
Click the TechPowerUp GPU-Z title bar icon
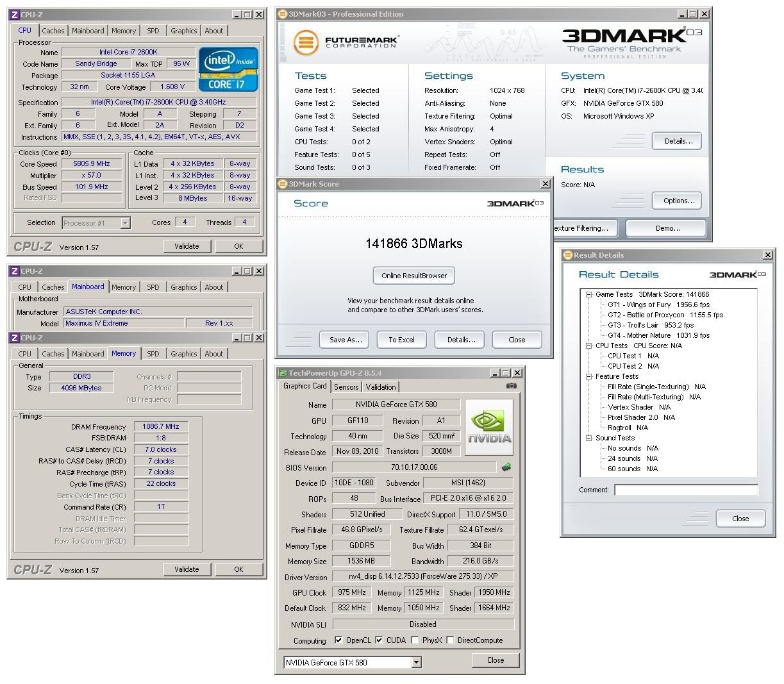[282, 373]
